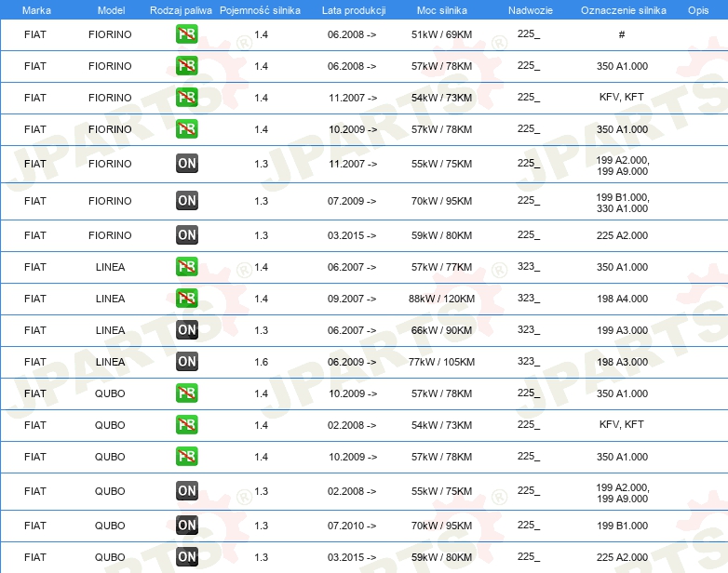
Task: Click the Moc silnika column header
Action: point(441,10)
